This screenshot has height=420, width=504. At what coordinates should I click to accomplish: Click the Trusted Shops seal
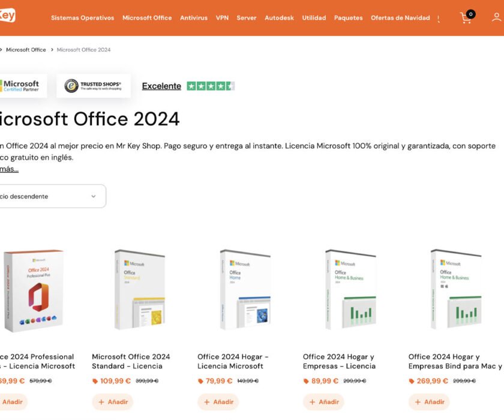[93, 85]
